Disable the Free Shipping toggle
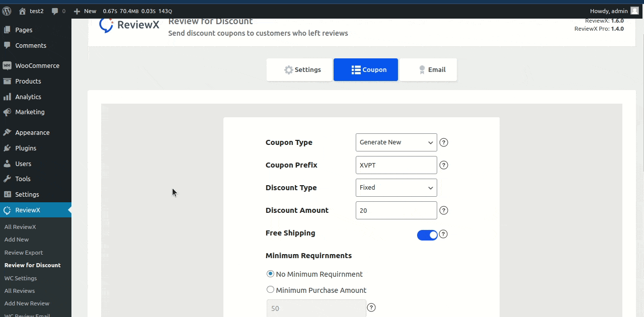This screenshot has height=317, width=644. click(427, 235)
